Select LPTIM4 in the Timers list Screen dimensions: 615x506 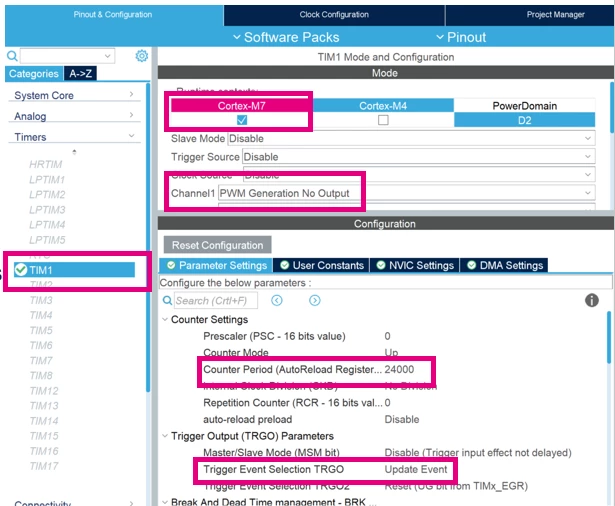pos(47,224)
